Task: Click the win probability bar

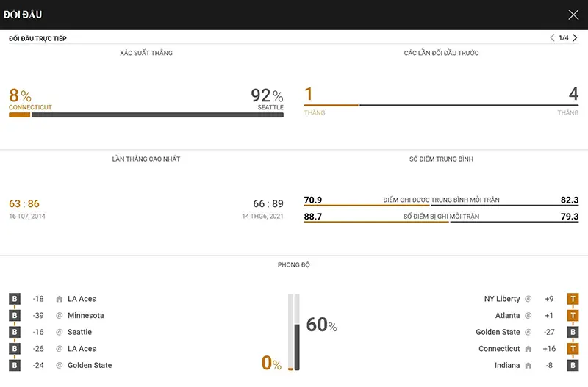Action: click(146, 115)
